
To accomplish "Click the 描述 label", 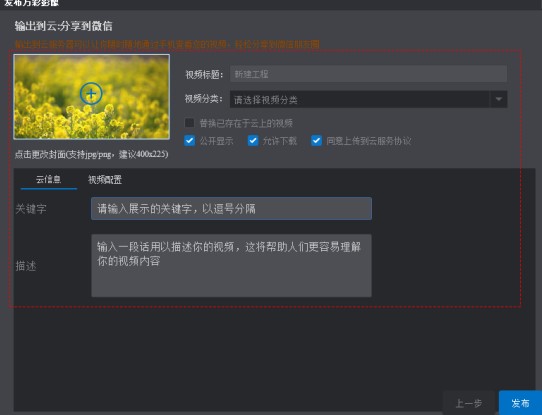I will [26, 266].
